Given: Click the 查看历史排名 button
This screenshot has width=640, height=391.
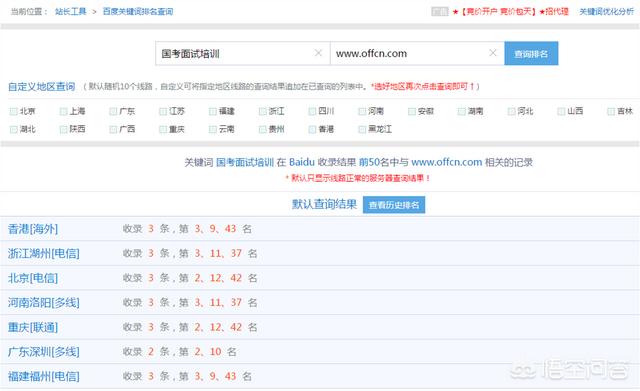Looking at the screenshot, I should click(x=394, y=205).
